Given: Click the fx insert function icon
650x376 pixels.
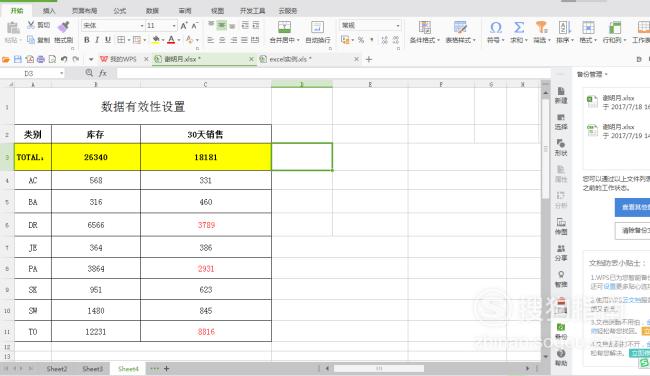Looking at the screenshot, I should pyautogui.click(x=103, y=73).
